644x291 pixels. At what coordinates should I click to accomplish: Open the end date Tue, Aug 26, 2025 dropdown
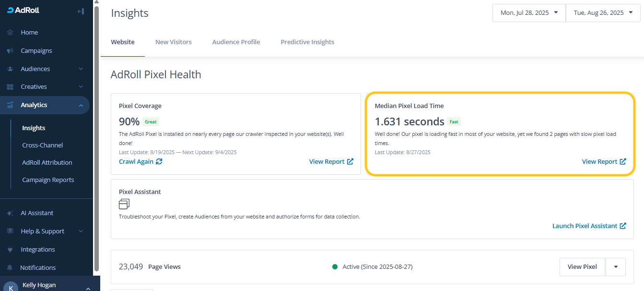click(603, 13)
